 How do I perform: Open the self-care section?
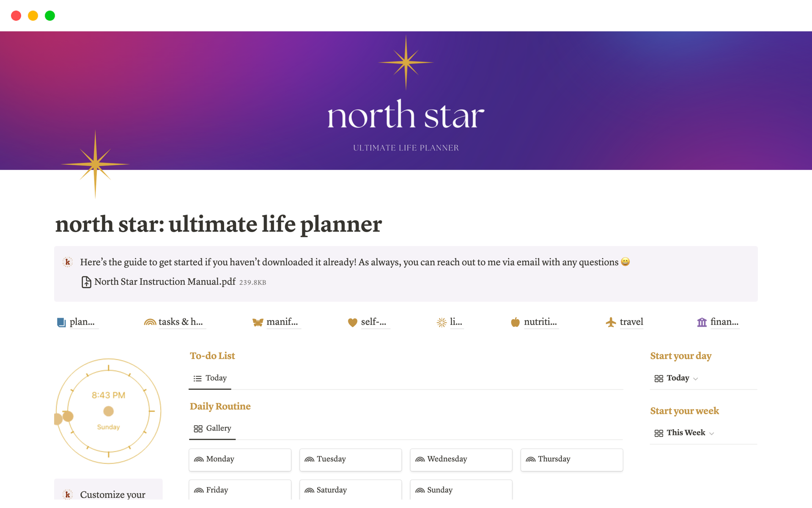[x=372, y=321]
